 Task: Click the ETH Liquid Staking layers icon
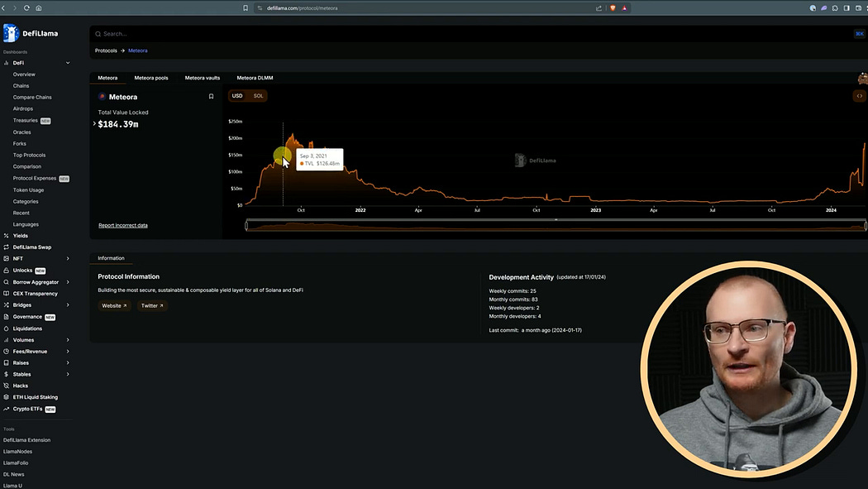click(6, 397)
